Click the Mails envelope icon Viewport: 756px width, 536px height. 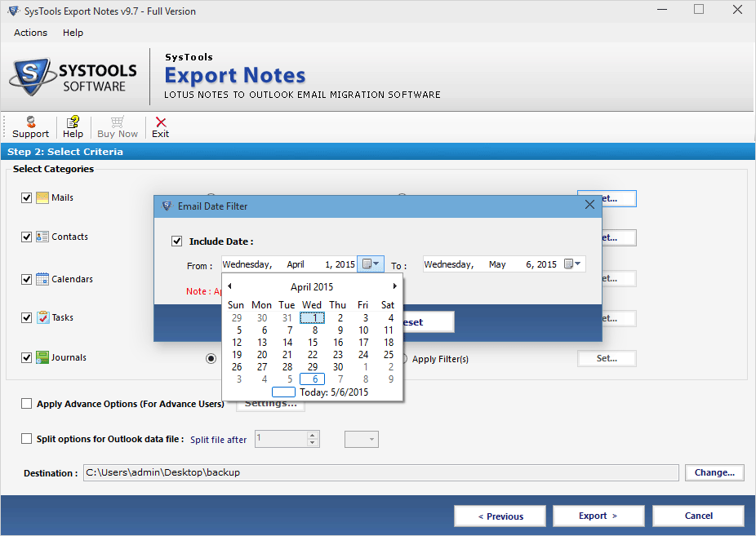42,197
